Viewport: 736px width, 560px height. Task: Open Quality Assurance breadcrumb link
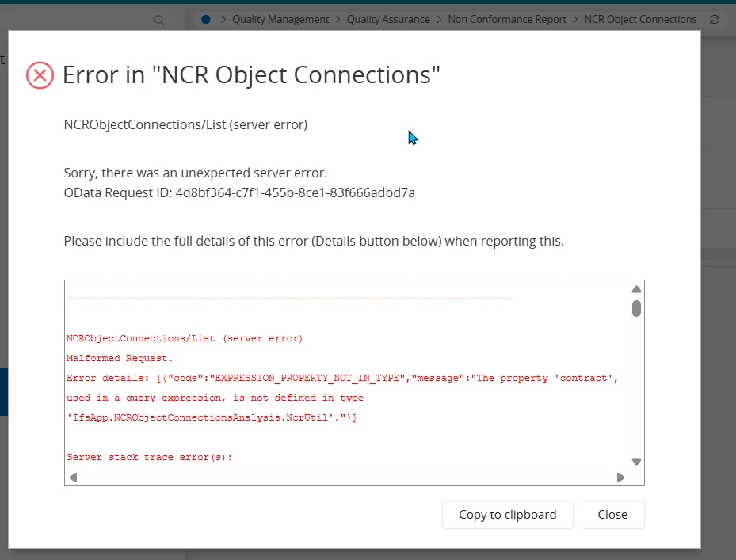388,19
